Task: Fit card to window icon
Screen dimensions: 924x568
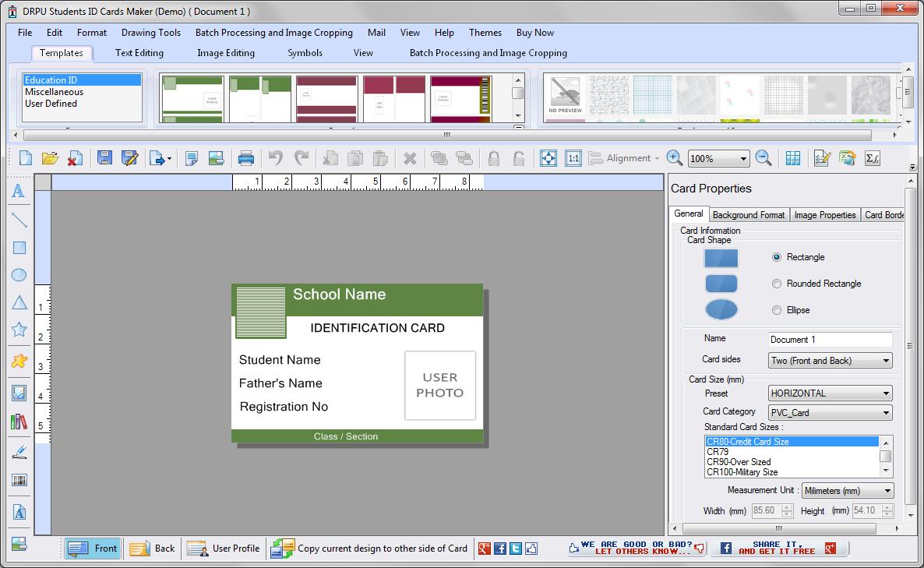Action: [x=548, y=158]
